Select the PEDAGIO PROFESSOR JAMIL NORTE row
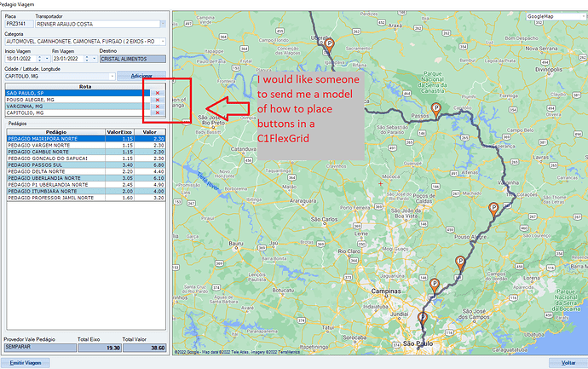The width and height of the screenshot is (588, 369). pyautogui.click(x=86, y=198)
